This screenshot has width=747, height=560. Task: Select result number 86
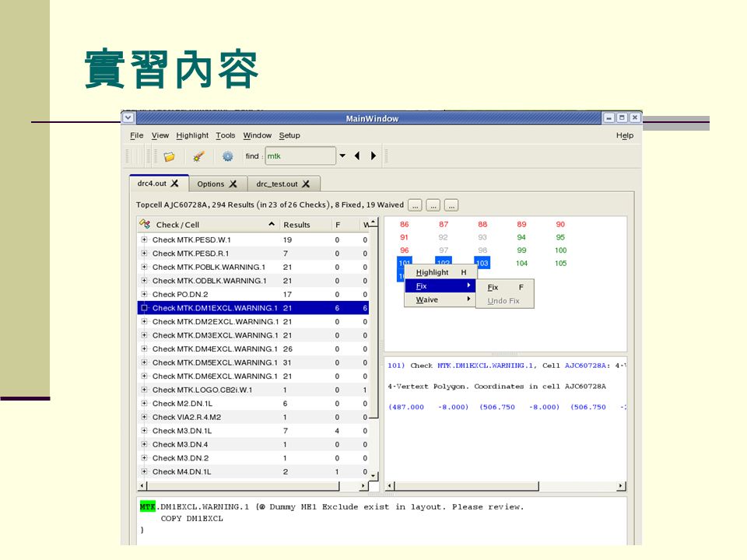click(404, 224)
